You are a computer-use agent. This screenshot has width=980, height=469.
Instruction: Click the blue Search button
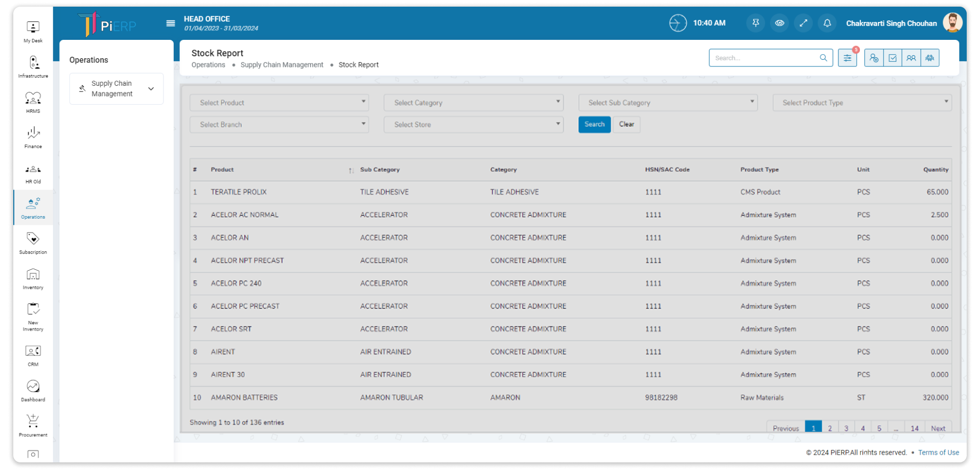click(x=594, y=124)
